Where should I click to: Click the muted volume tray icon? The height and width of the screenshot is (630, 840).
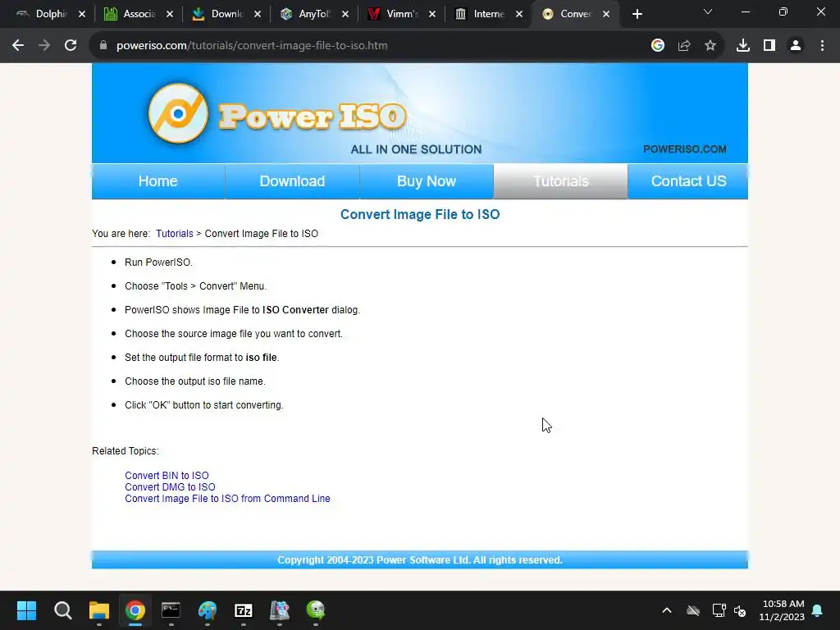click(740, 610)
